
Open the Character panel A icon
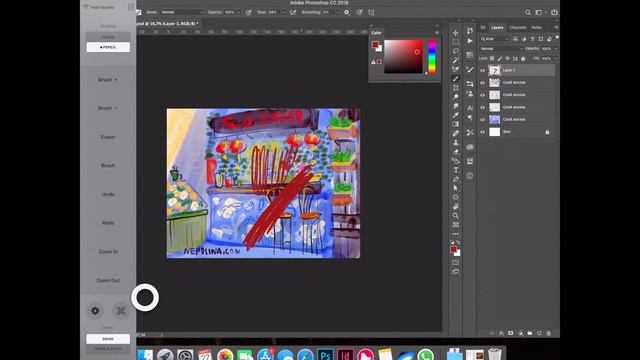point(470,108)
